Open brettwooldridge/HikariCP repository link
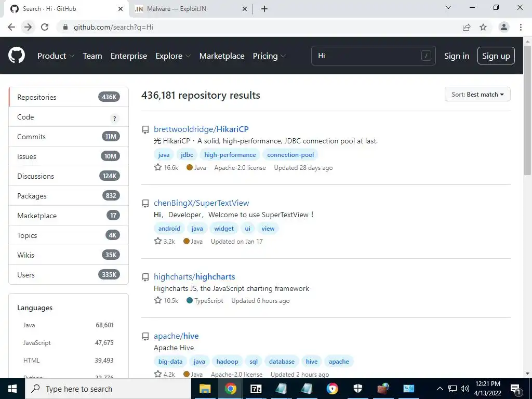The width and height of the screenshot is (532, 399). pos(201,129)
